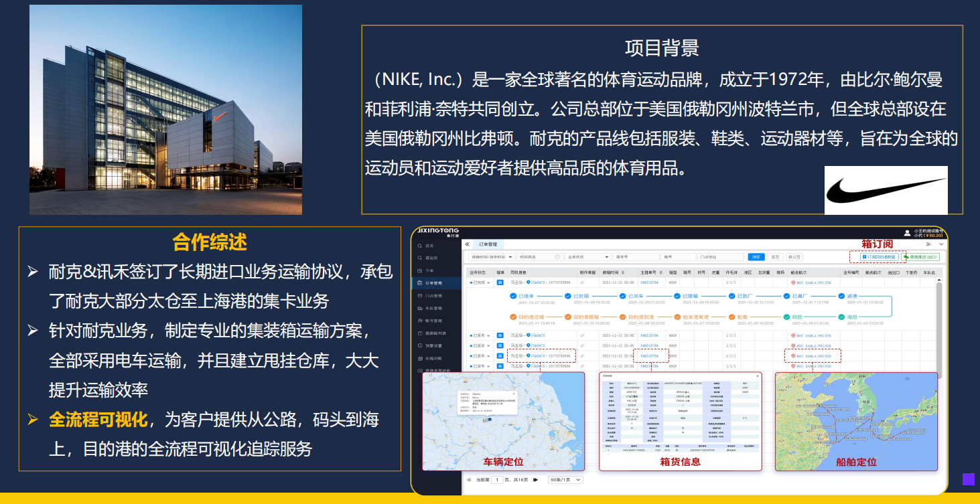Click the 进港 timeline checkmark
The height and width of the screenshot is (504, 980).
coord(841,296)
